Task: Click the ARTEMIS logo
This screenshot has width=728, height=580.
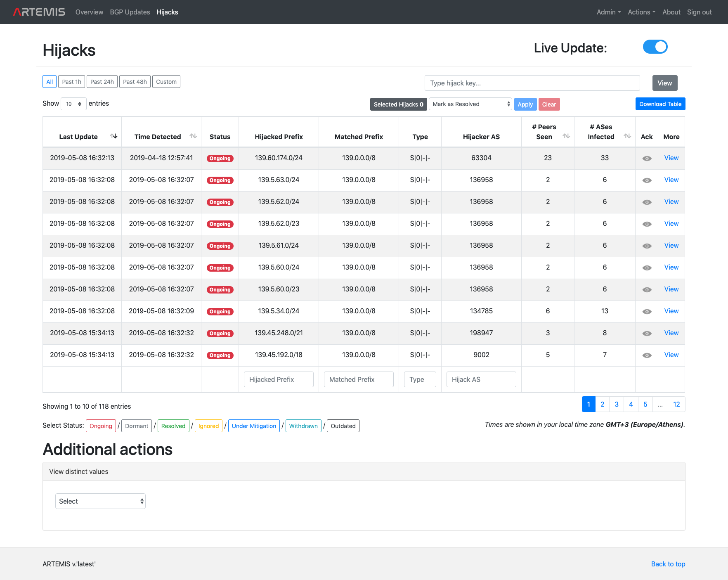Action: (x=38, y=12)
